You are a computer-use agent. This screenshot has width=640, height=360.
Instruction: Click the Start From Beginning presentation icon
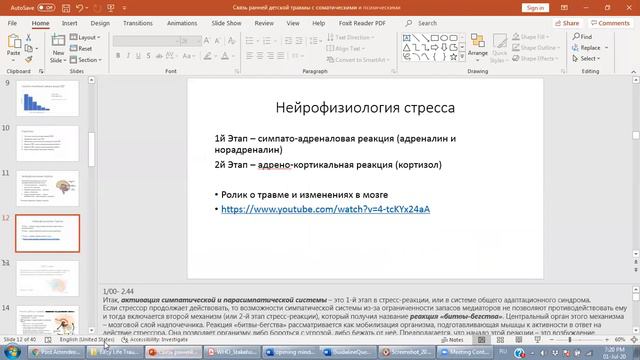(111, 8)
